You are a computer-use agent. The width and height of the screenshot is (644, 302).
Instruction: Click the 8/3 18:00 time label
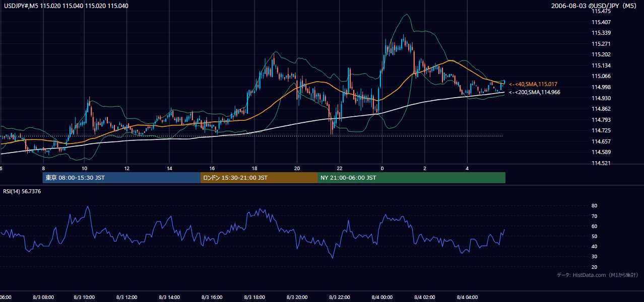pos(254,297)
